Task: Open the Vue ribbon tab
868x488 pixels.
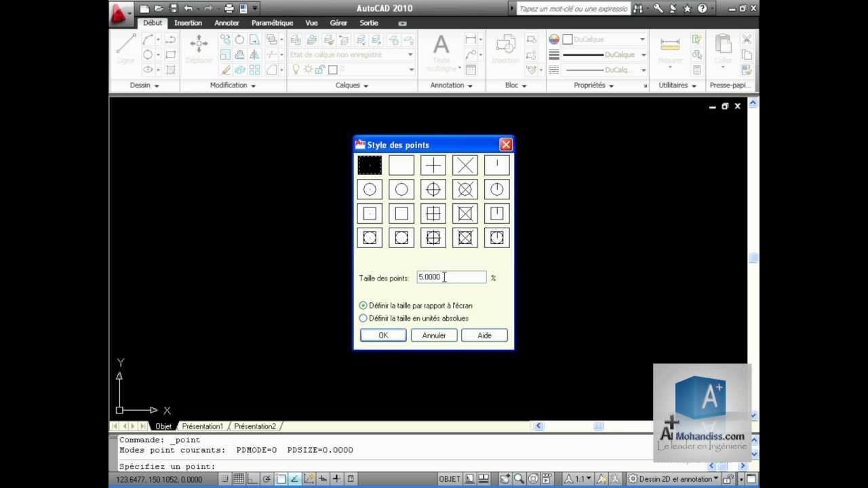Action: 311,23
